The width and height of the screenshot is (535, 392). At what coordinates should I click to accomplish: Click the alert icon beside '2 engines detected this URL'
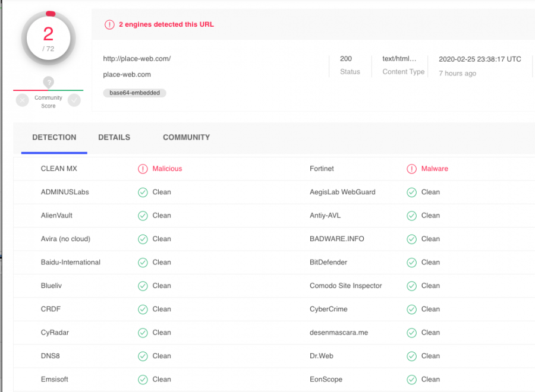tap(109, 24)
